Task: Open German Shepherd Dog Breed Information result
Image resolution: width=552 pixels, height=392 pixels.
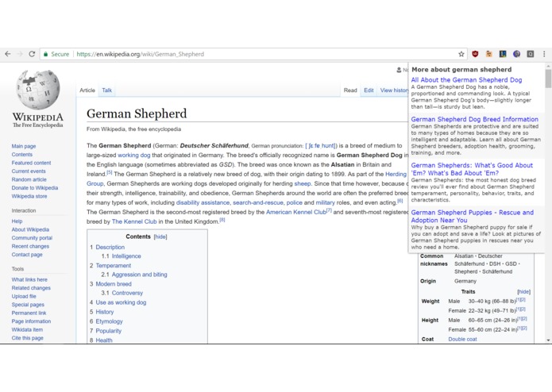Action: pos(474,120)
